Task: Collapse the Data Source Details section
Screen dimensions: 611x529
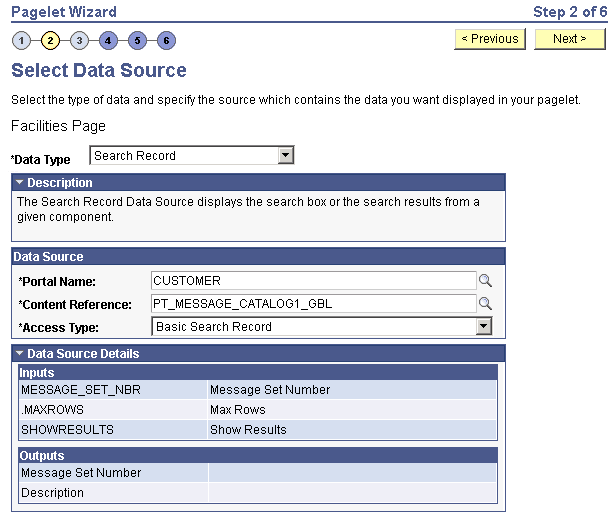Action: (19, 353)
